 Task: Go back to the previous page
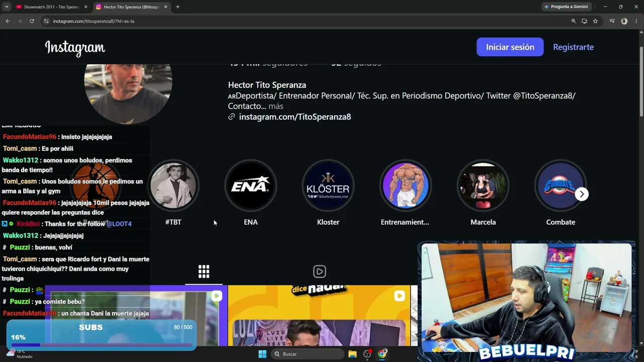(8, 21)
